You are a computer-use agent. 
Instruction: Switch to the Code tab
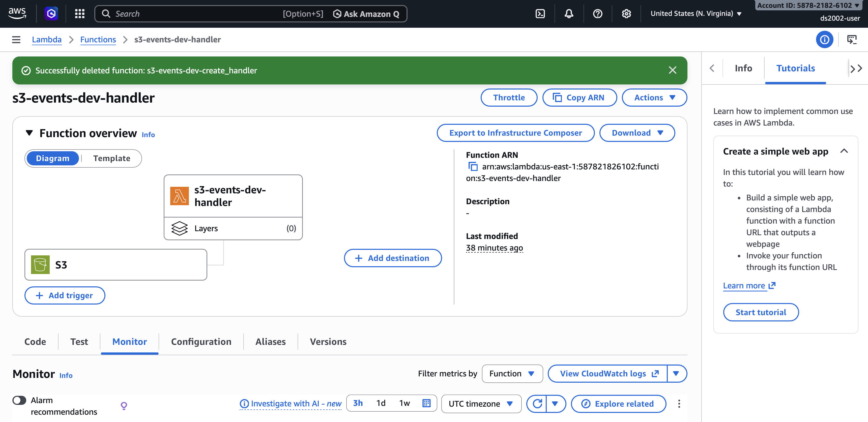click(x=35, y=342)
